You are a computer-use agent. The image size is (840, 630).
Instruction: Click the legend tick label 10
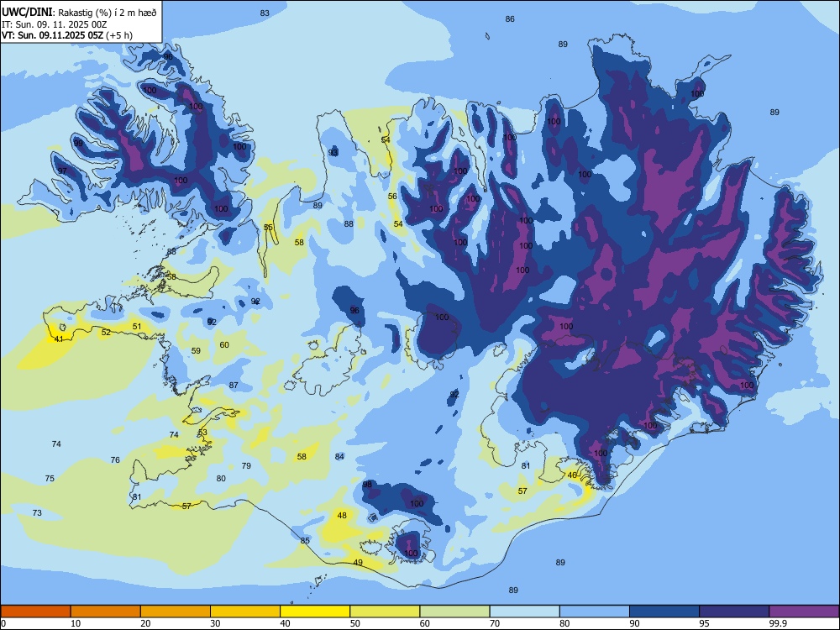tap(76, 623)
